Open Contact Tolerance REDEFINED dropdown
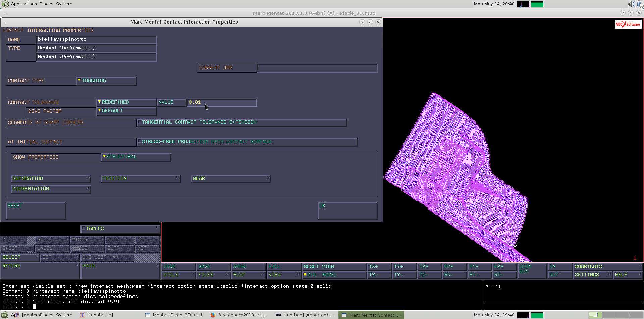The height and width of the screenshot is (319, 644). (126, 102)
